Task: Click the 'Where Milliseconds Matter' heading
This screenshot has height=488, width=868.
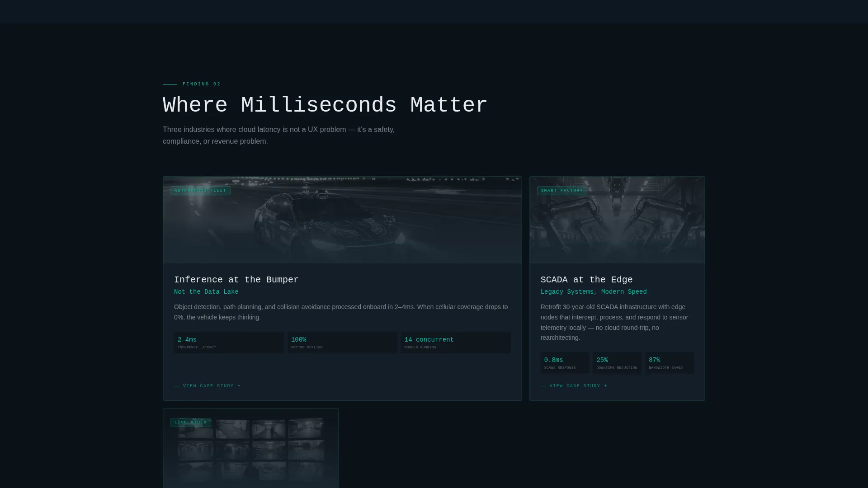Action: click(x=325, y=105)
